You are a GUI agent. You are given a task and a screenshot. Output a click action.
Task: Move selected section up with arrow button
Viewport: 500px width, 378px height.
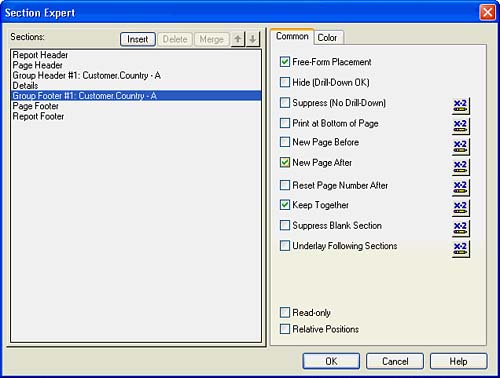238,39
